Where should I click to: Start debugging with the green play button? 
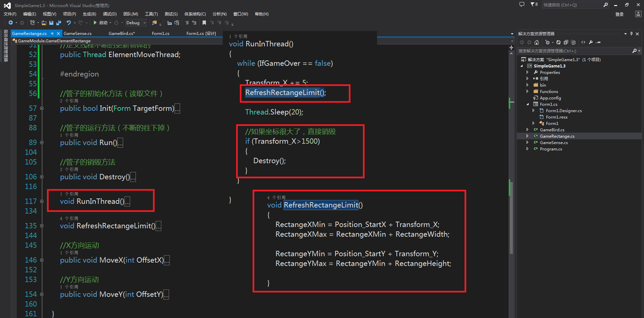coord(95,23)
